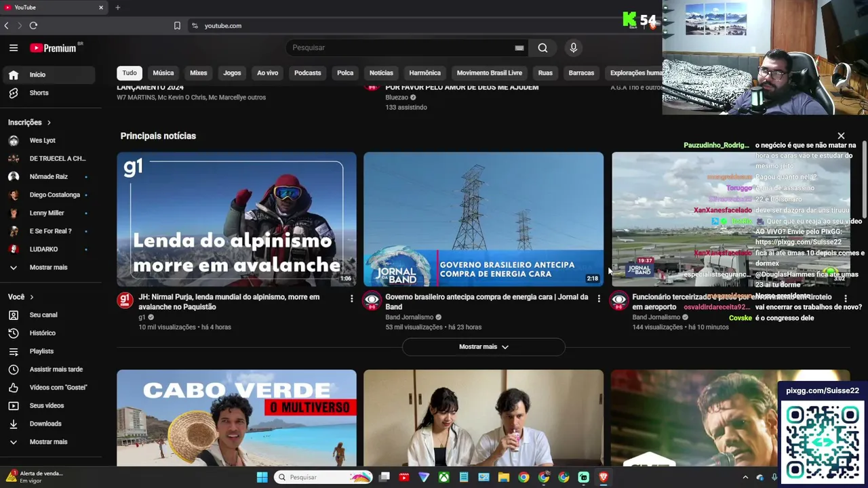The height and width of the screenshot is (488, 868).
Task: Show hidden system tray icons
Action: pos(745,477)
